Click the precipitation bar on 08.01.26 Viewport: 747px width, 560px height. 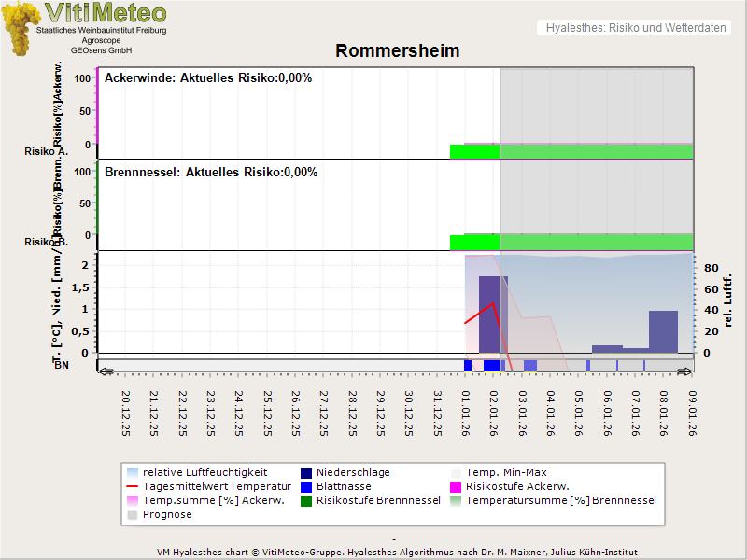point(663,331)
